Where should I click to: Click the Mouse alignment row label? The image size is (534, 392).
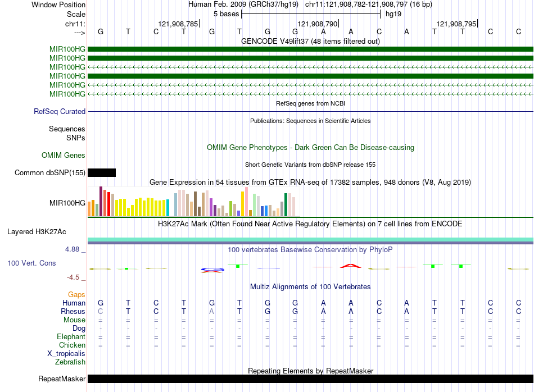click(74, 320)
